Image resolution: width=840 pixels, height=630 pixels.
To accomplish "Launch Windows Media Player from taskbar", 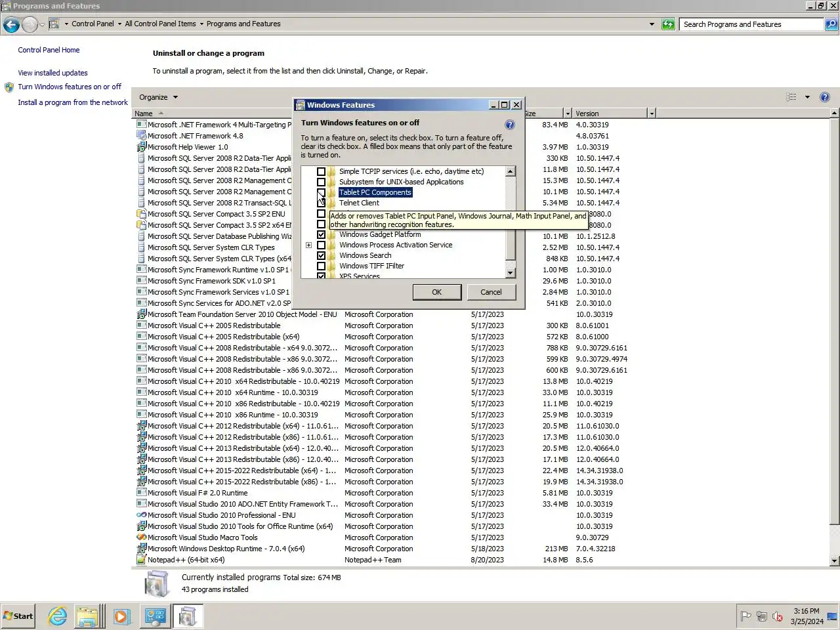I will [x=121, y=616].
